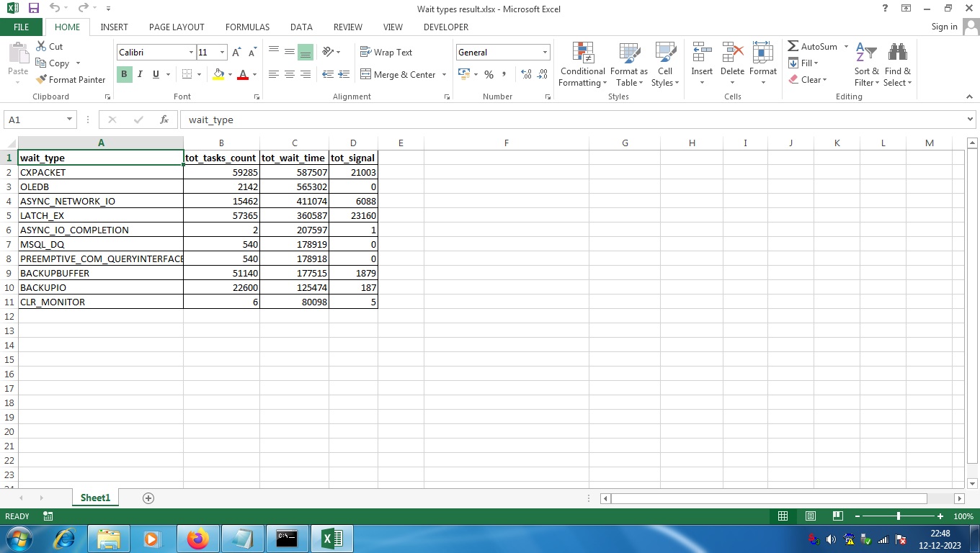980x553 pixels.
Task: Click the Delete cells button
Action: [732, 64]
